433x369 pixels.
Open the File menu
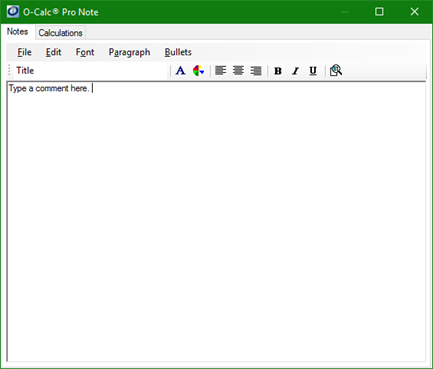coord(24,52)
